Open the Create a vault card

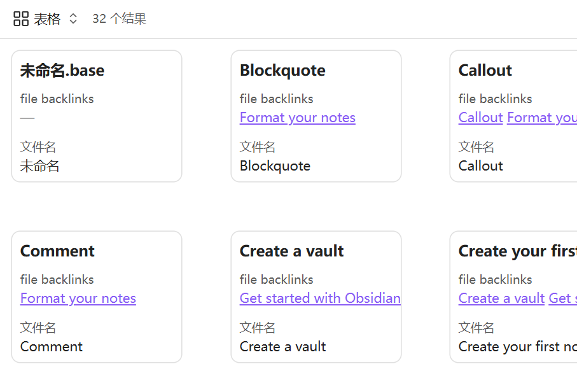click(291, 251)
